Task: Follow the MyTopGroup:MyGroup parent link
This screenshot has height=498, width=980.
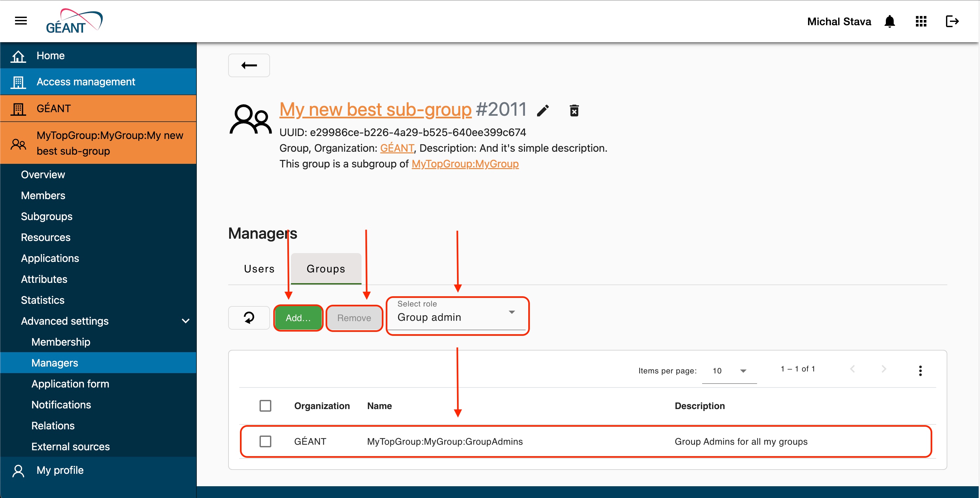Action: coord(465,163)
